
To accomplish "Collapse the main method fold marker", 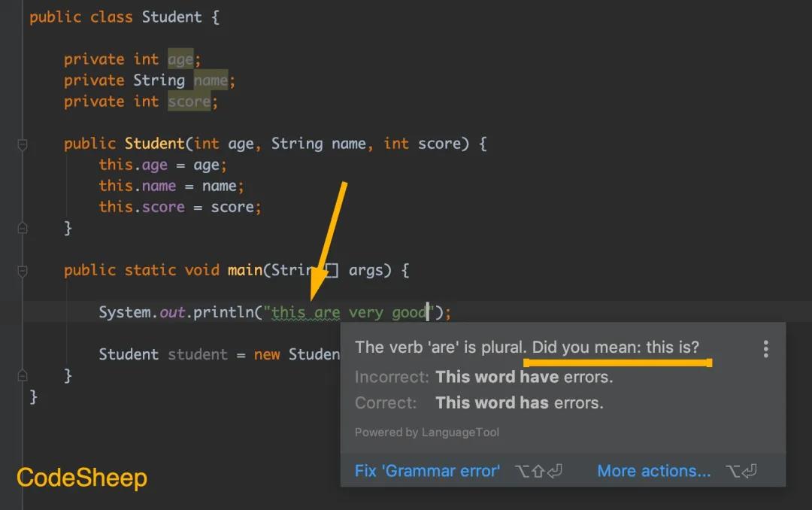I will 23,271.
